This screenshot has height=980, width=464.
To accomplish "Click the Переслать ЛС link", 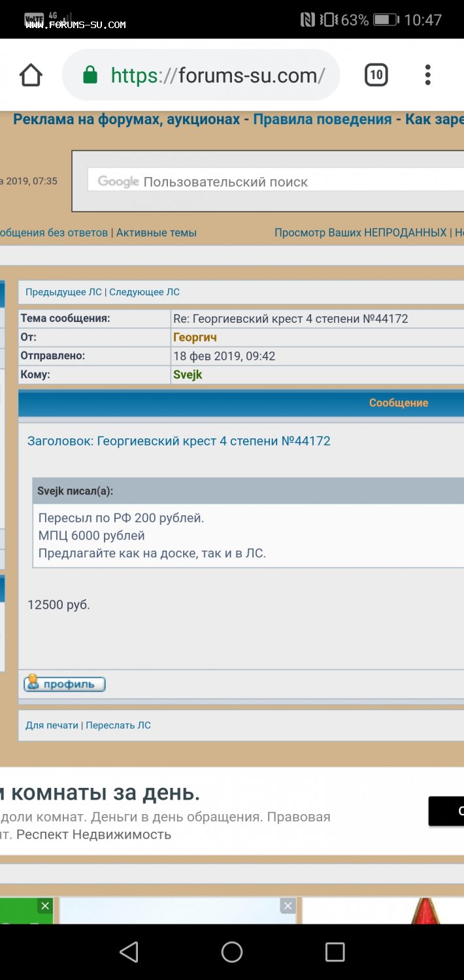I will tap(118, 725).
